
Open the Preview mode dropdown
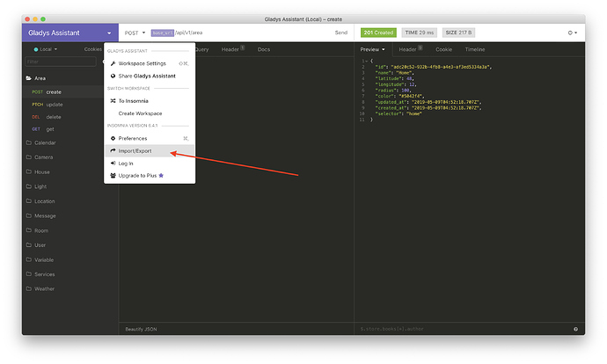pyautogui.click(x=372, y=49)
